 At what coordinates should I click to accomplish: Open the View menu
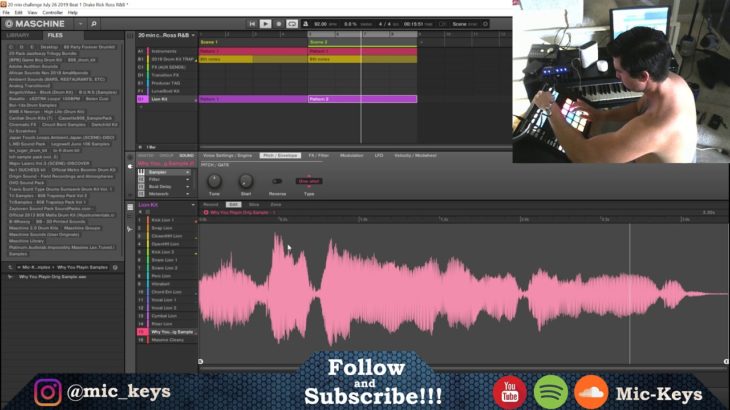tap(32, 13)
